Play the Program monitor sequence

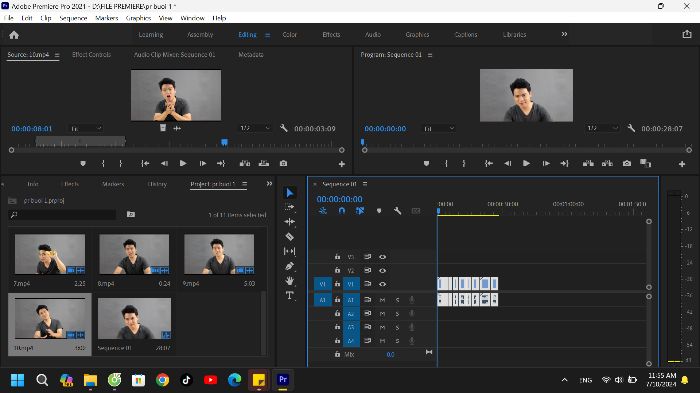click(526, 163)
